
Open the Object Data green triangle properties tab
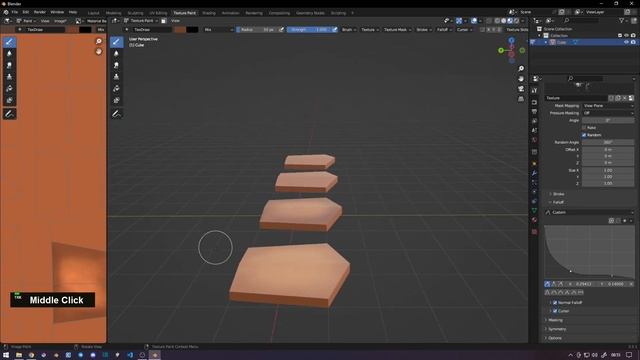pos(534,210)
